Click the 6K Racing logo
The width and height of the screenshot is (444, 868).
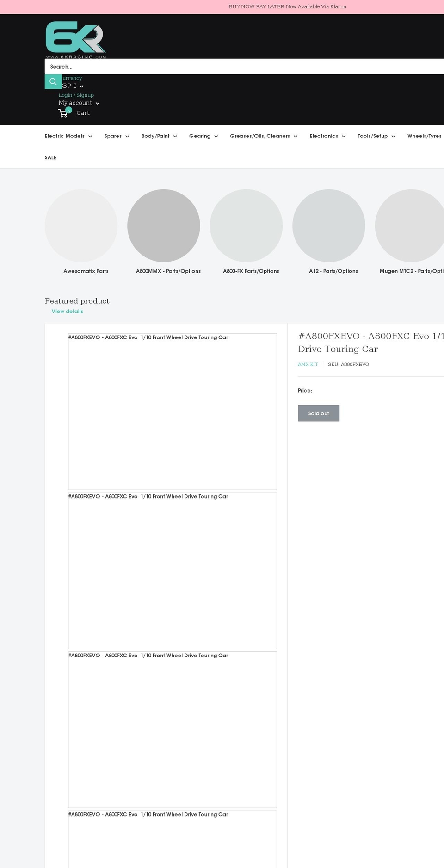76,40
